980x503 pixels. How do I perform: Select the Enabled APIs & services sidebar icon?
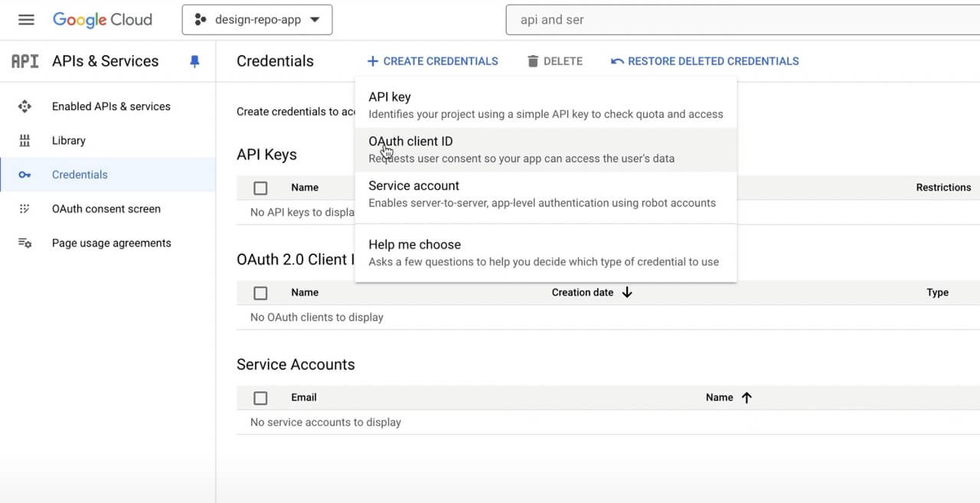click(x=25, y=106)
